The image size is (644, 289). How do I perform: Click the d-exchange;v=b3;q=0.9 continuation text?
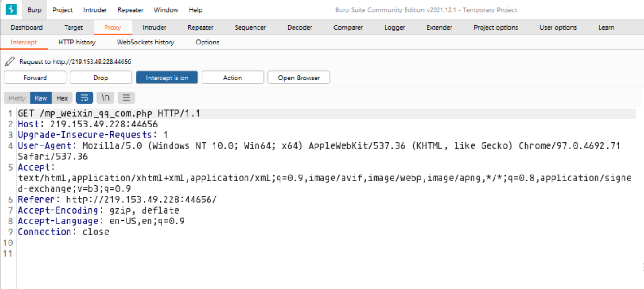(x=74, y=188)
